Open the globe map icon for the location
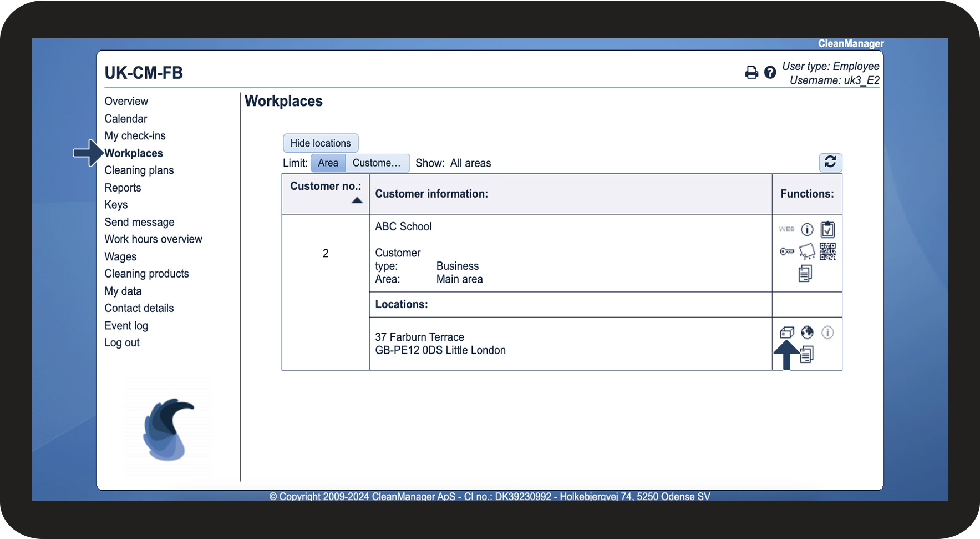 [x=807, y=333]
